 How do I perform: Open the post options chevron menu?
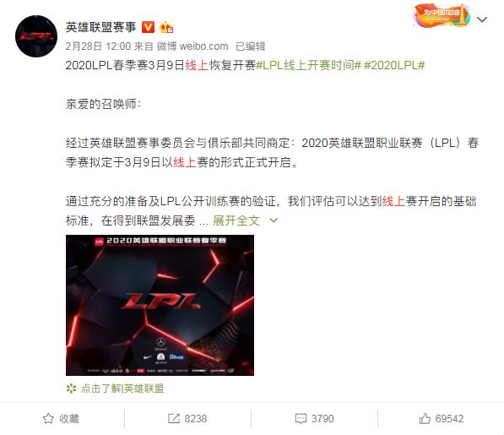point(482,19)
